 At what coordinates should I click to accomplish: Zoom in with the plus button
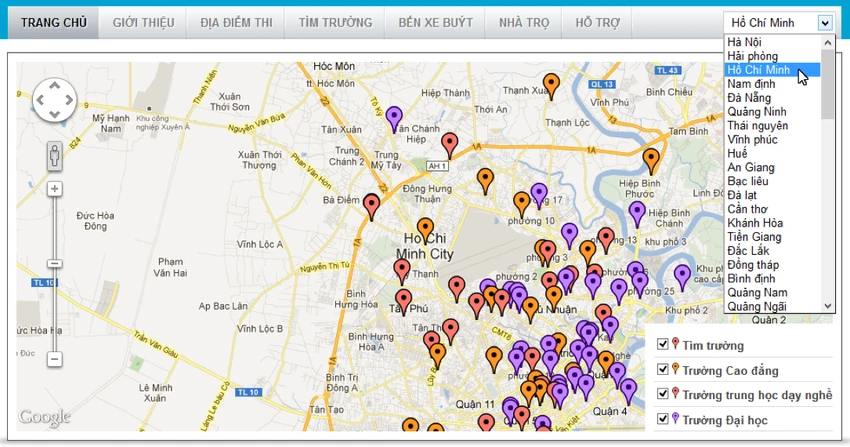point(54,189)
